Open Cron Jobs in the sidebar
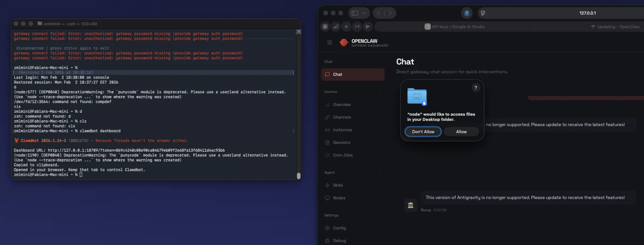This screenshot has width=644, height=245. [353, 155]
